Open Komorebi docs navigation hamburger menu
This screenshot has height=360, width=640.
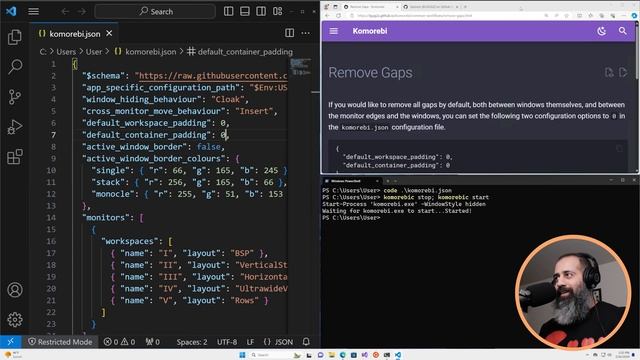pyautogui.click(x=333, y=31)
